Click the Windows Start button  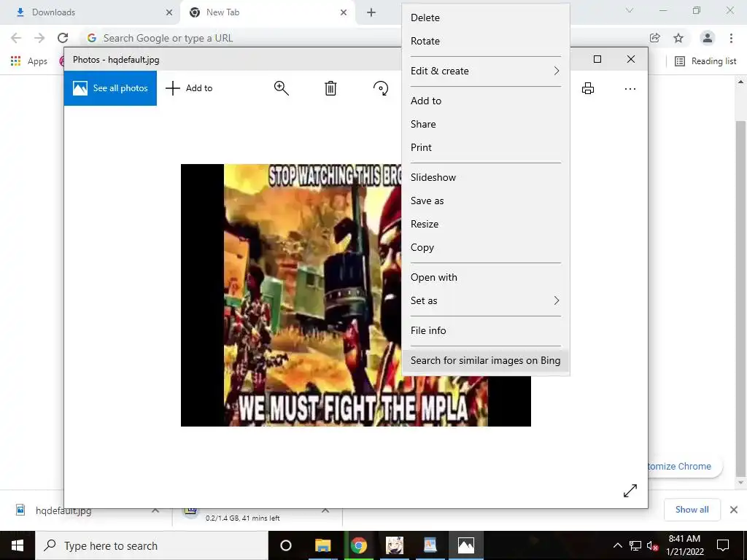18,545
